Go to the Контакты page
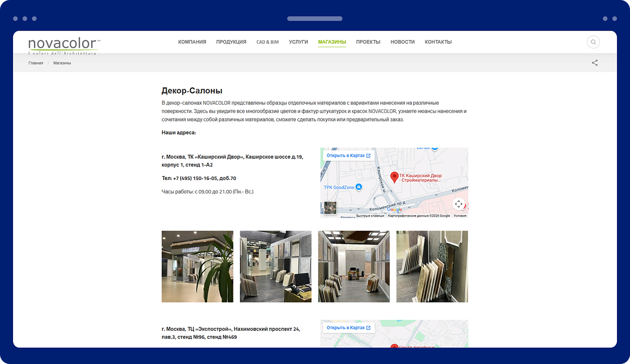This screenshot has width=630, height=364. (438, 42)
